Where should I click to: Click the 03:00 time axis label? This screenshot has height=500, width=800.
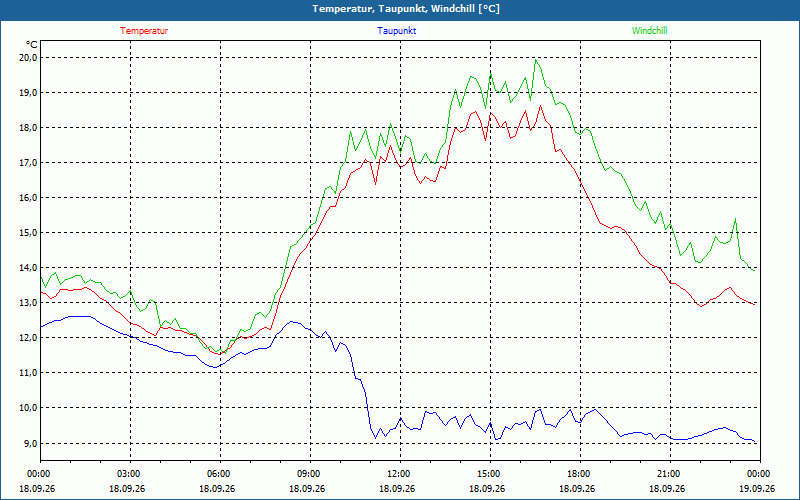click(130, 474)
